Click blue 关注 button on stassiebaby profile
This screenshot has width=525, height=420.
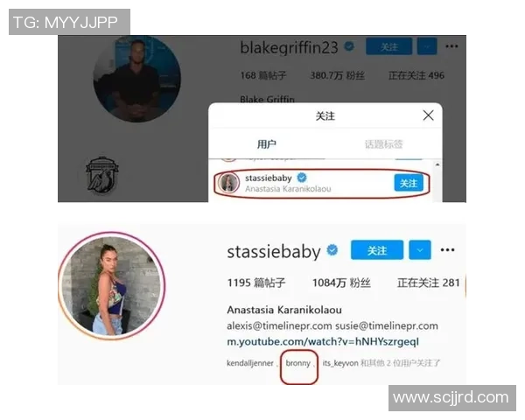(377, 250)
